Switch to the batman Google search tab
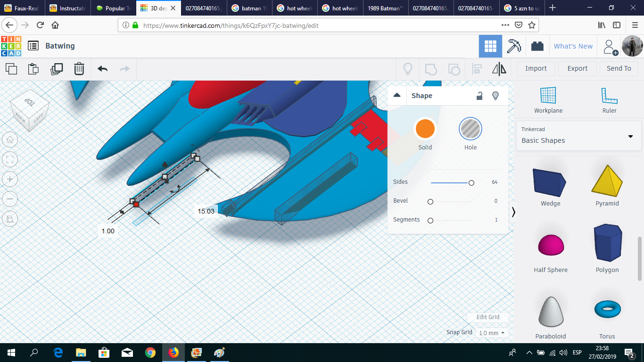Screen dimensions: 644x362 (x=249, y=8)
